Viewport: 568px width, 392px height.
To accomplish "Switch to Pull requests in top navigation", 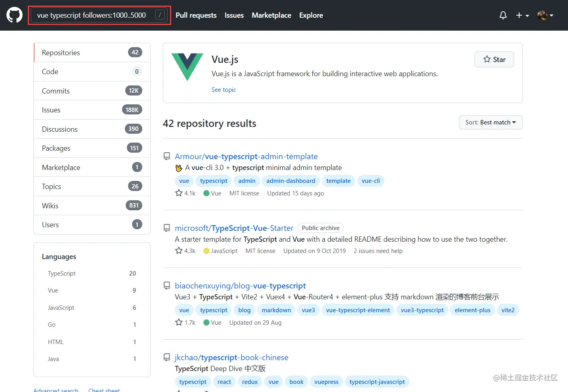I will pos(196,15).
